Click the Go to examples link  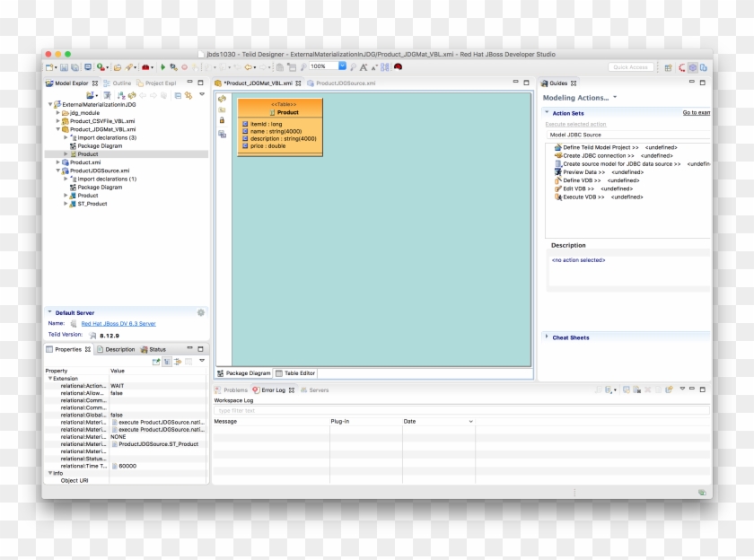click(x=697, y=112)
